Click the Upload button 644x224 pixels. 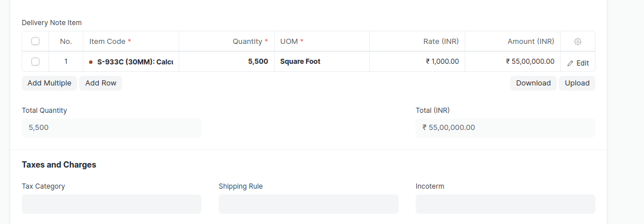click(x=577, y=83)
